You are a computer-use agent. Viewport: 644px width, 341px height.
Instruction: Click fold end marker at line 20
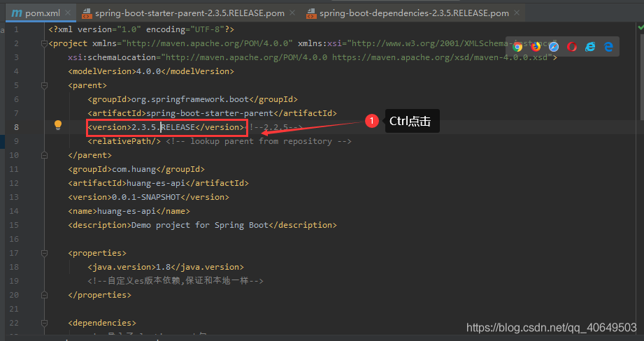[44, 295]
